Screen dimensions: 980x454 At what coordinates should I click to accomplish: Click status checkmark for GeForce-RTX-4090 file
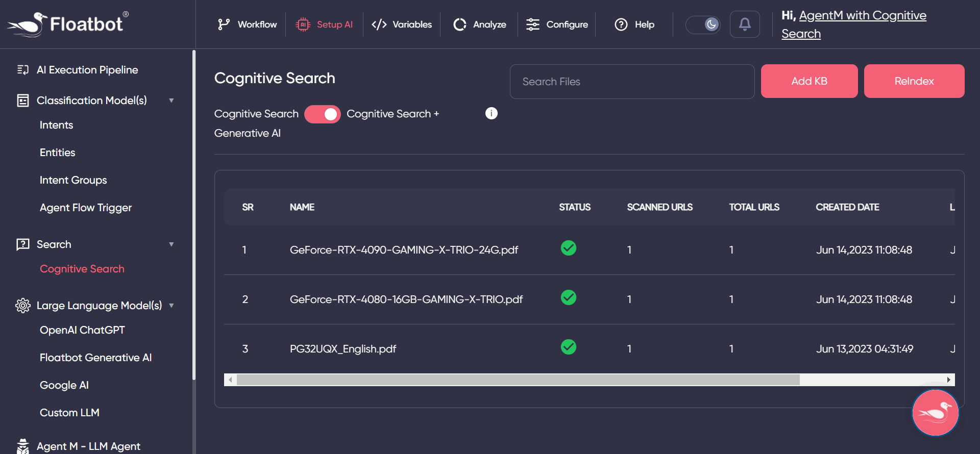(569, 248)
